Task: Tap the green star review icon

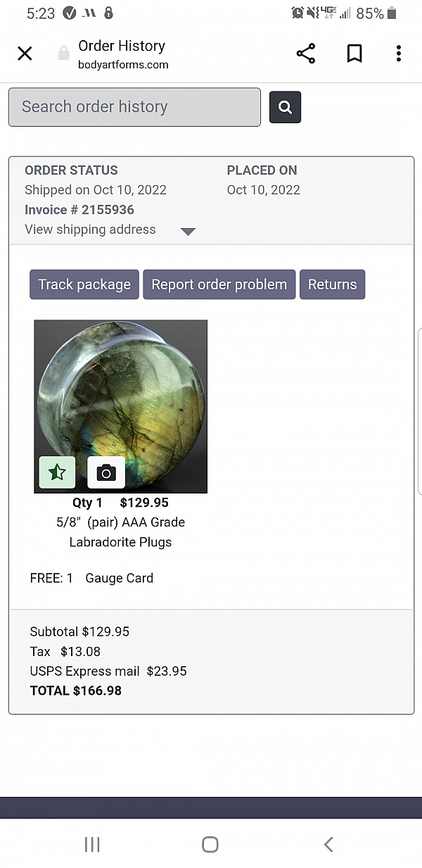Action: [57, 472]
